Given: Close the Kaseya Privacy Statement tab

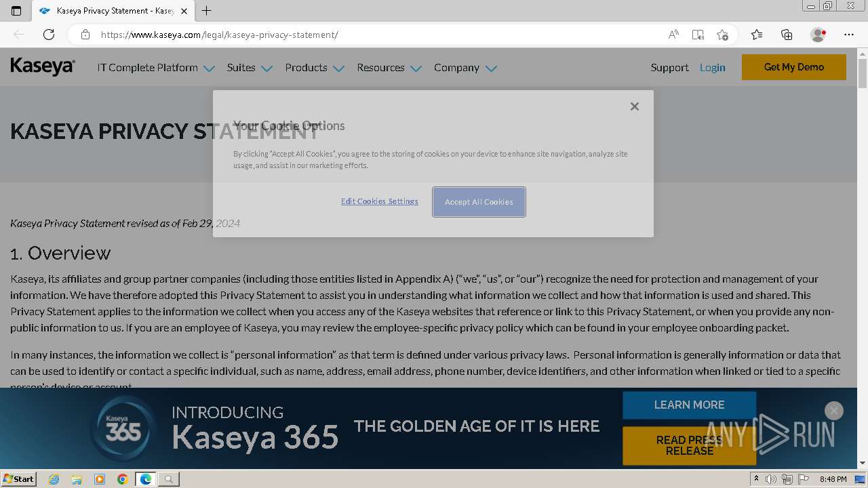Looking at the screenshot, I should tap(184, 11).
